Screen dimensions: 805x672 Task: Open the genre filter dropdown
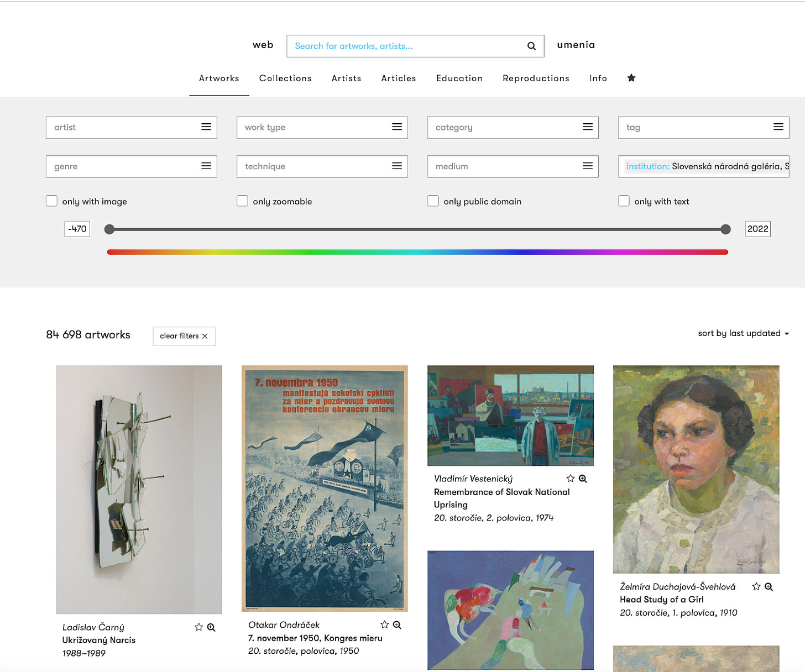(132, 166)
